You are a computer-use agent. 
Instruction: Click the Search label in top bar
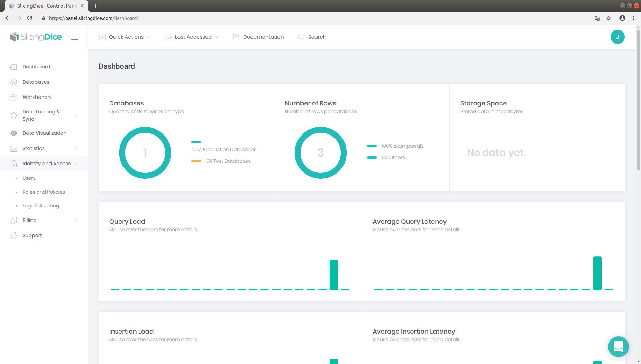[x=317, y=37]
